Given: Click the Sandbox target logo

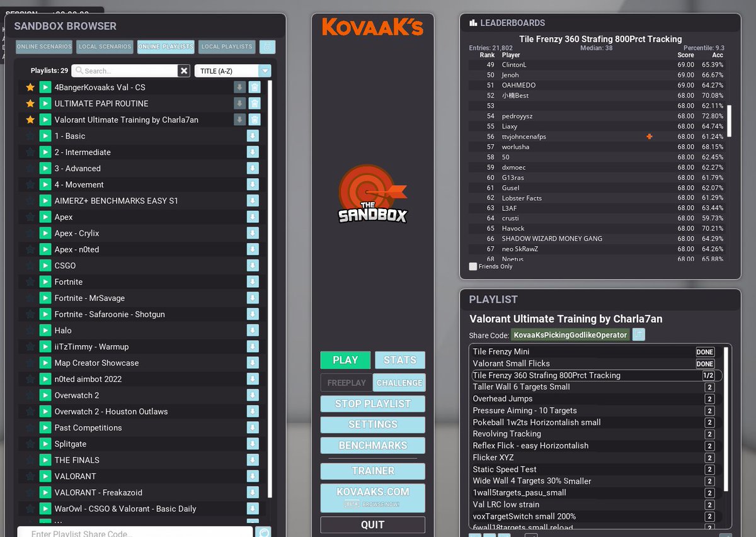Looking at the screenshot, I should coord(372,194).
